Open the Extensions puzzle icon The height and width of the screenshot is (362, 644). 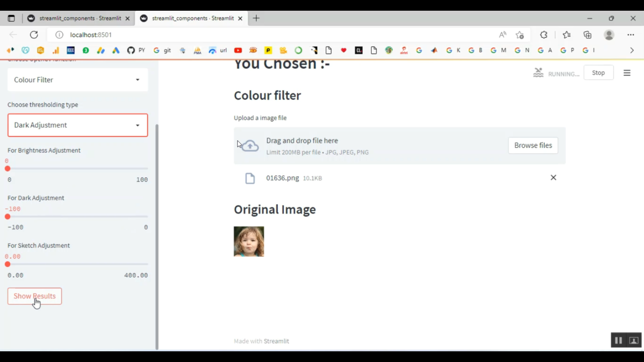(x=544, y=35)
